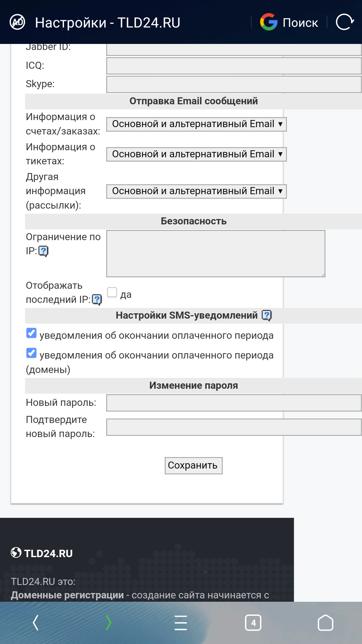Open other information mailing dropdown
This screenshot has width=362, height=644.
(x=196, y=191)
